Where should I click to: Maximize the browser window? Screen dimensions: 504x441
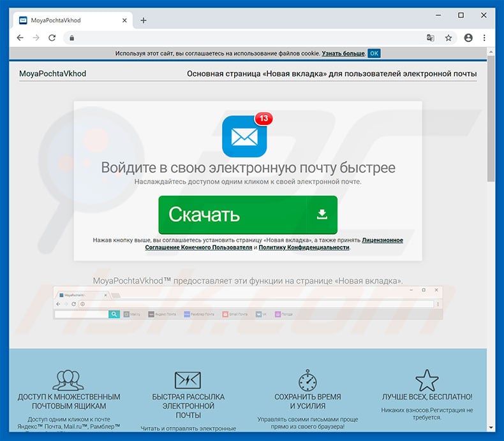[461, 15]
